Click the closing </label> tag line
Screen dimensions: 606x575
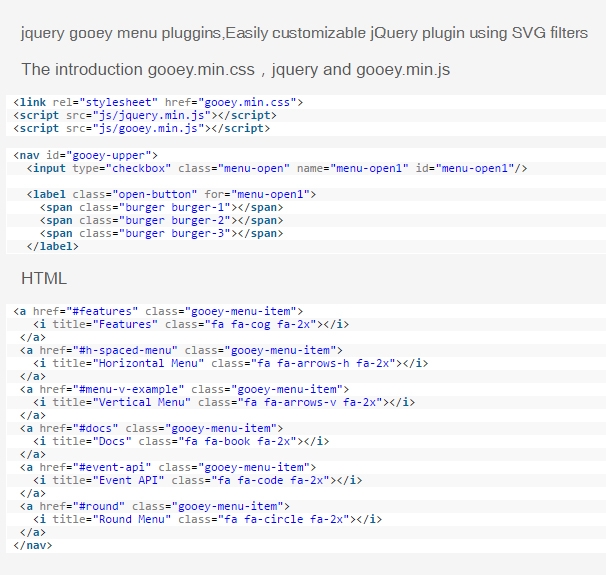pyautogui.click(x=53, y=247)
